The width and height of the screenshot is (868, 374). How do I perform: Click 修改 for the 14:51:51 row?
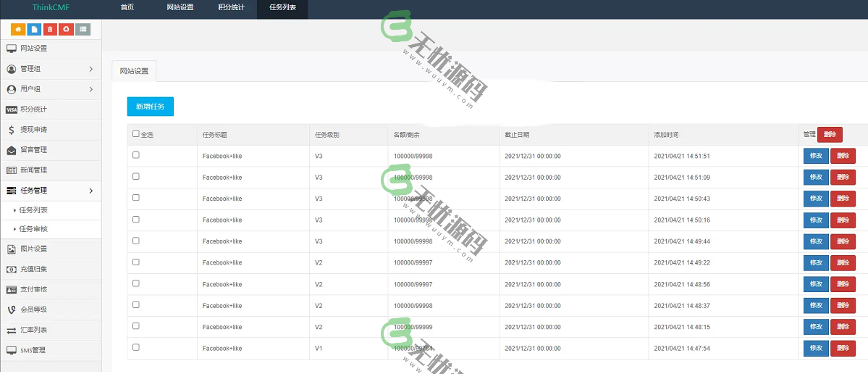tap(816, 156)
